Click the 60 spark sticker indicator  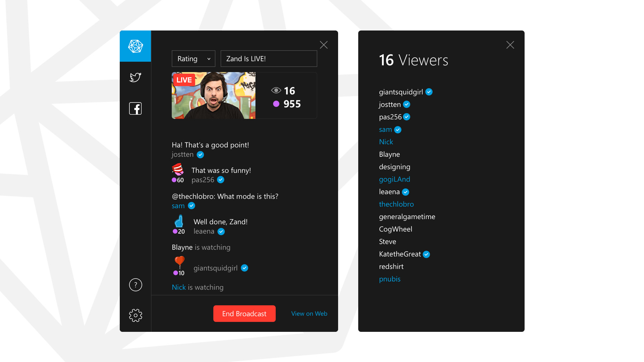(x=177, y=180)
